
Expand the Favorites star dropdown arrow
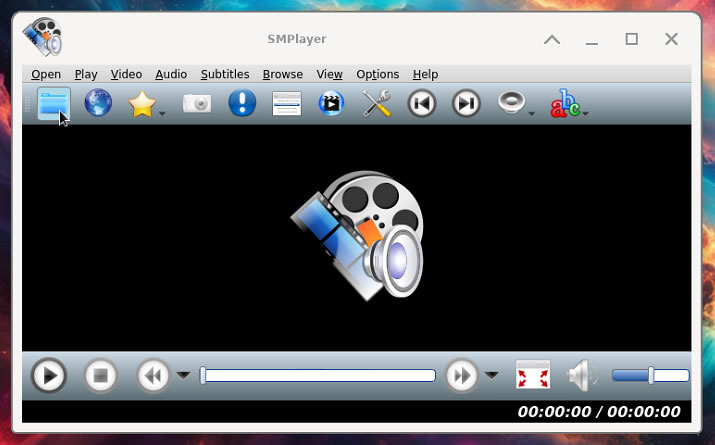[x=162, y=114]
